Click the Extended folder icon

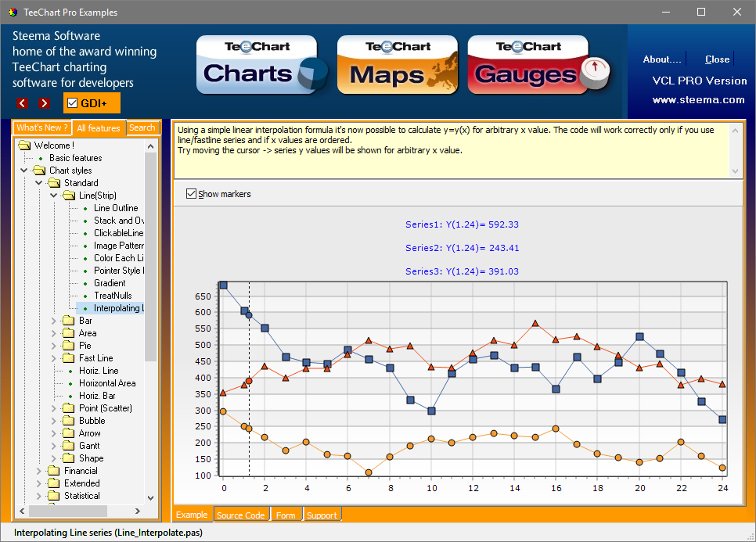click(54, 483)
